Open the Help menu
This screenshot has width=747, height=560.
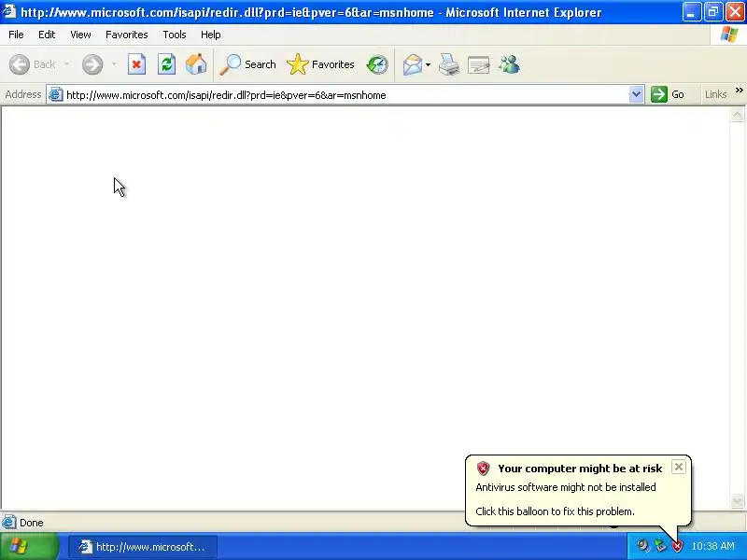tap(210, 35)
